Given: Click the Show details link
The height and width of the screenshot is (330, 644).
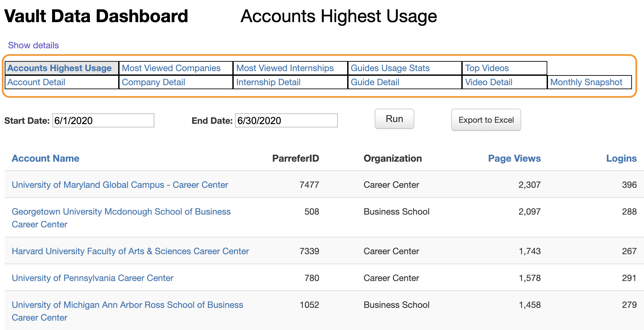Looking at the screenshot, I should click(33, 45).
